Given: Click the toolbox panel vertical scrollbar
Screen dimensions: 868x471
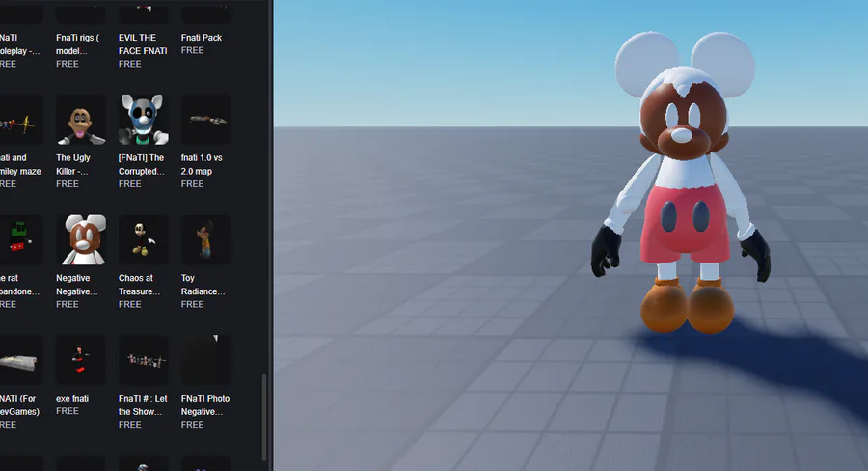Looking at the screenshot, I should [x=264, y=418].
